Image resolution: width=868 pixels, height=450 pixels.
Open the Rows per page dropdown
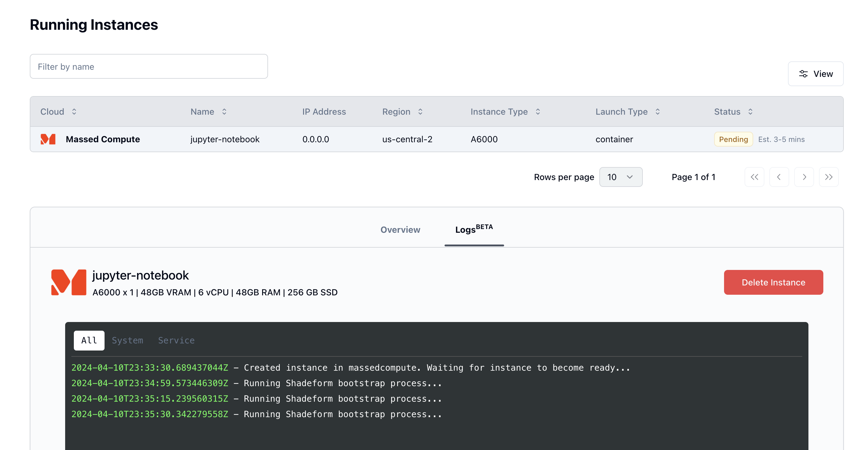(x=621, y=177)
